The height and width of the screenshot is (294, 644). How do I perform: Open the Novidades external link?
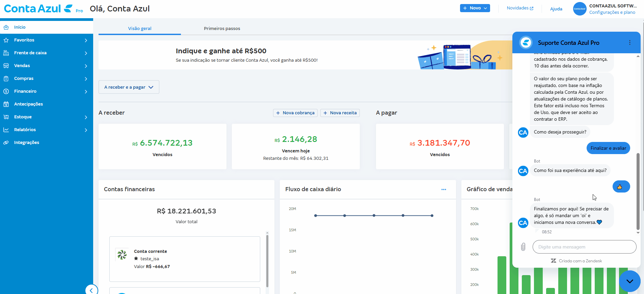[x=520, y=8]
